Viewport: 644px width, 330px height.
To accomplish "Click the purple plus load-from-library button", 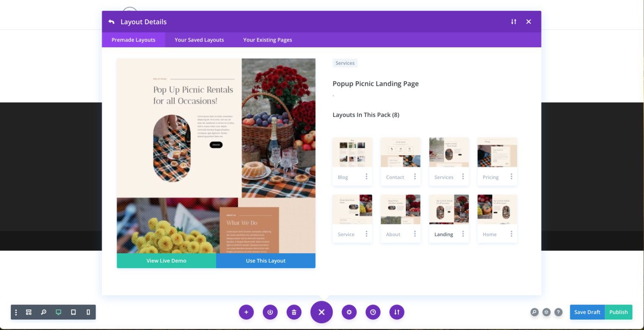I will pos(246,312).
